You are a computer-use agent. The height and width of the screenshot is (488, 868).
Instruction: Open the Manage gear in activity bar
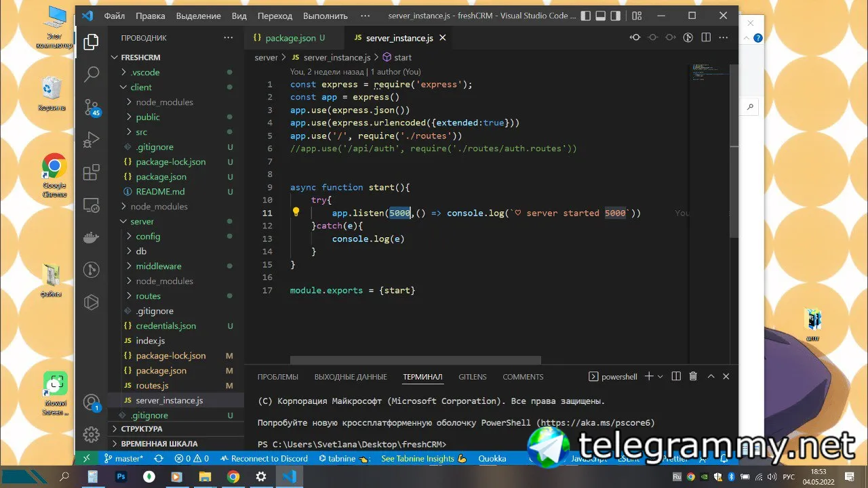tap(91, 434)
